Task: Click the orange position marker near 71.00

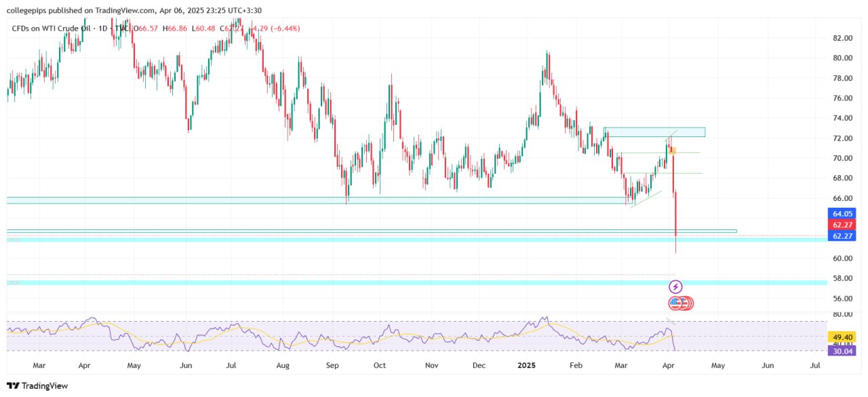Action: 672,150
